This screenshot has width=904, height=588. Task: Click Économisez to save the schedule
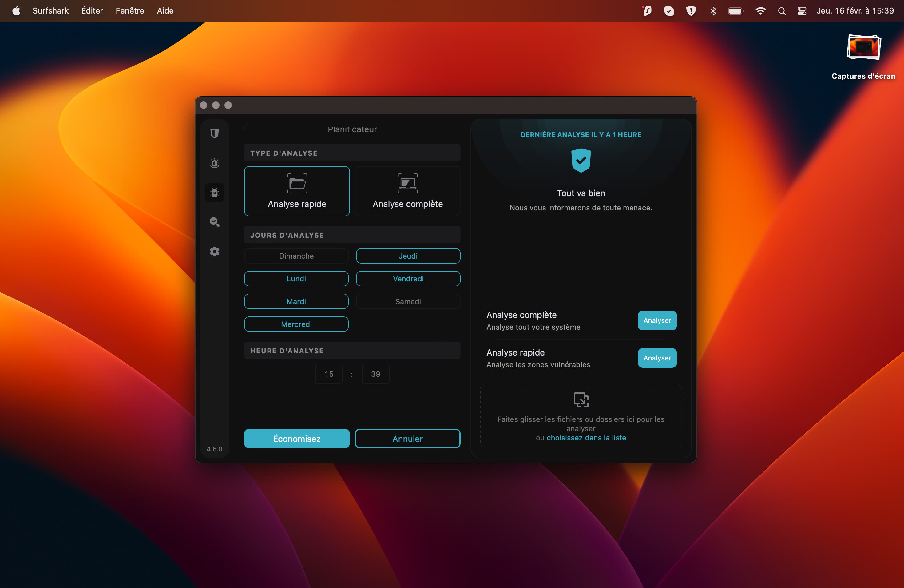point(297,438)
